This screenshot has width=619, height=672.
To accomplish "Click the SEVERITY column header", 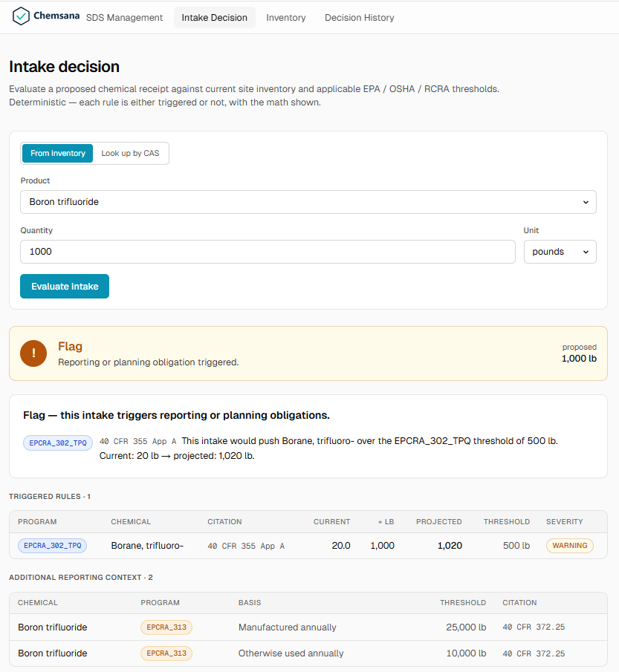I will [565, 521].
